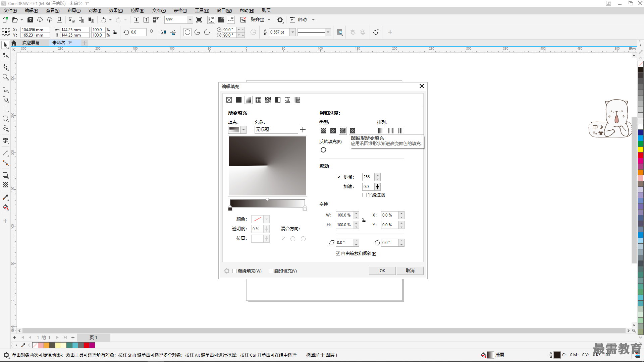Open the Options gear in toolbar
The height and width of the screenshot is (362, 644).
280,20
